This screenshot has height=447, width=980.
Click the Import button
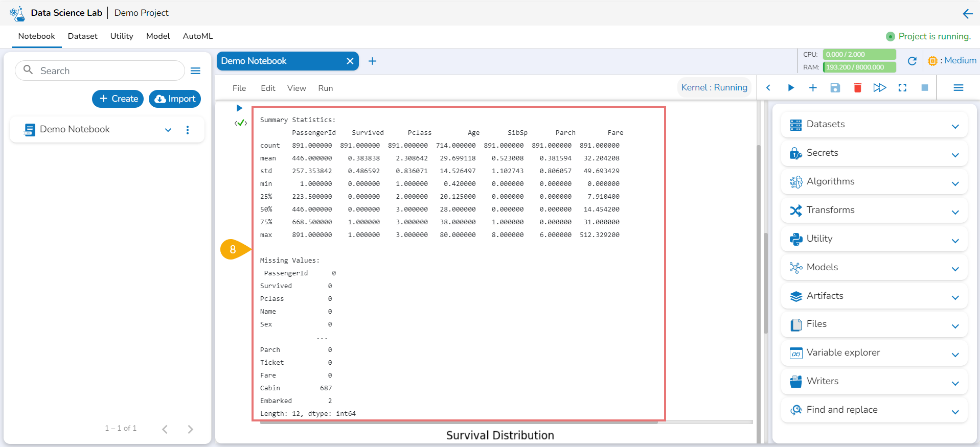(175, 99)
